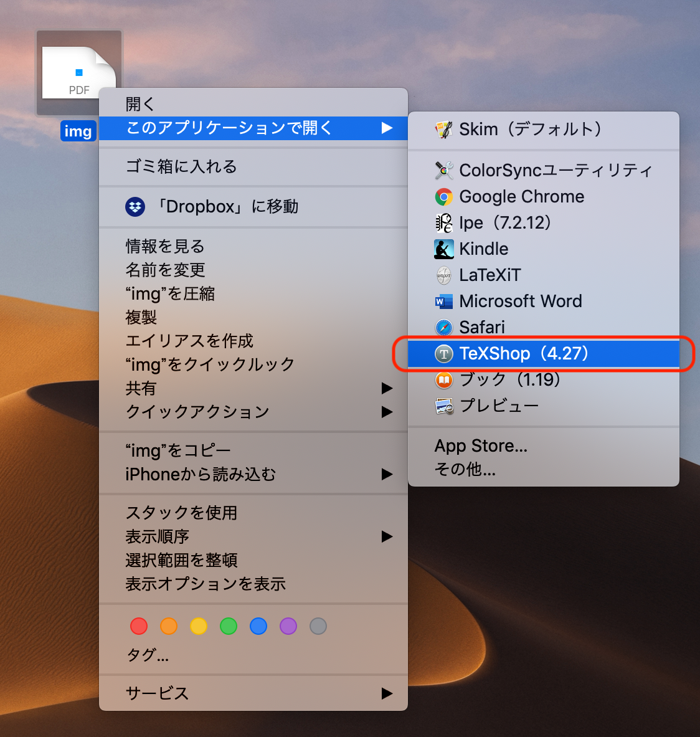Choose 情報を見る menu item
Screen dimensions: 700x737
coord(253,246)
